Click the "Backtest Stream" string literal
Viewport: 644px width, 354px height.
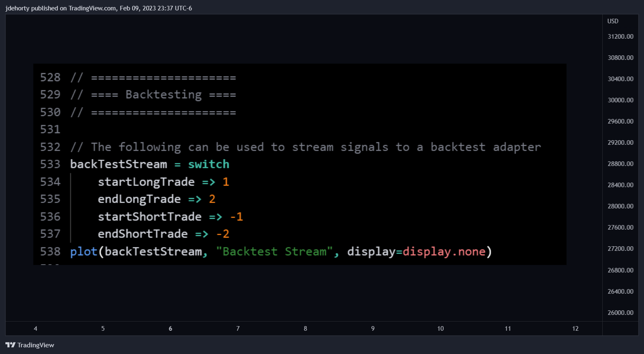pos(275,252)
